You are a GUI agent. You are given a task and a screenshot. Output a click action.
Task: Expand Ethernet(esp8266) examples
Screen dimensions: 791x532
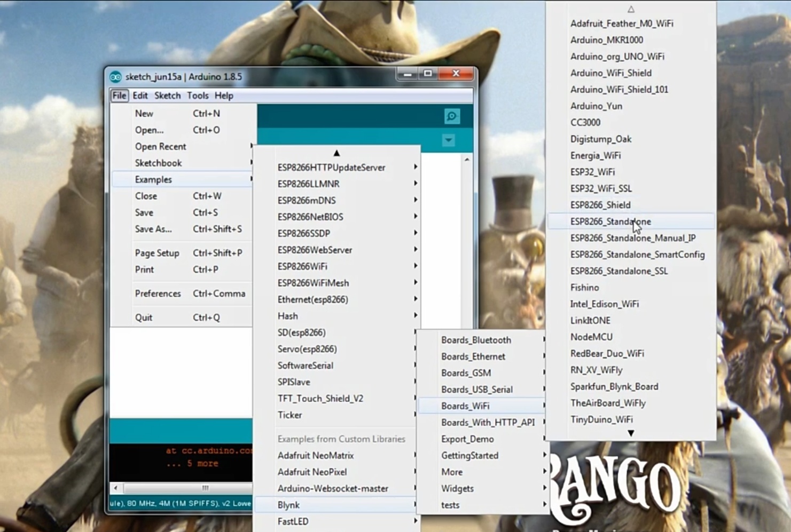(337, 299)
